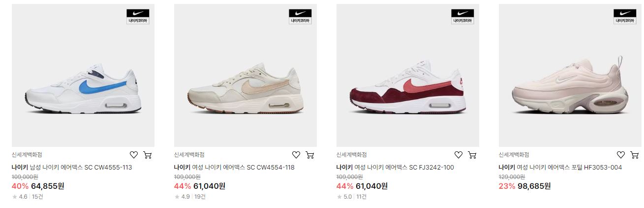Viewport: 644px width, 208px height.
Task: Click the cart icon for the CW4554-118 shoe
Action: tap(309, 155)
